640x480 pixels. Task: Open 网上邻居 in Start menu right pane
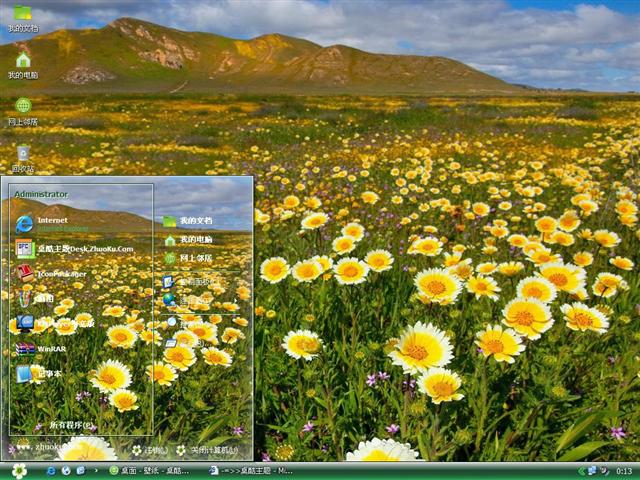tap(188, 258)
